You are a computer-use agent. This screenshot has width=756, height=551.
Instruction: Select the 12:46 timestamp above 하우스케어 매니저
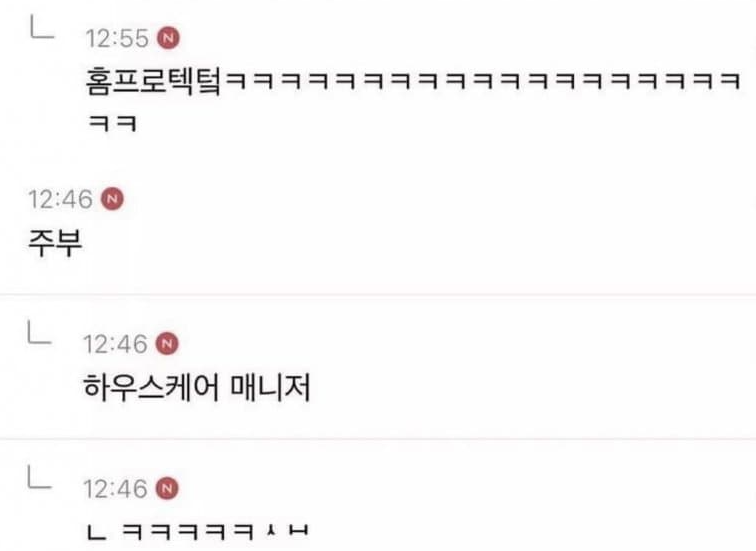pyautogui.click(x=115, y=344)
